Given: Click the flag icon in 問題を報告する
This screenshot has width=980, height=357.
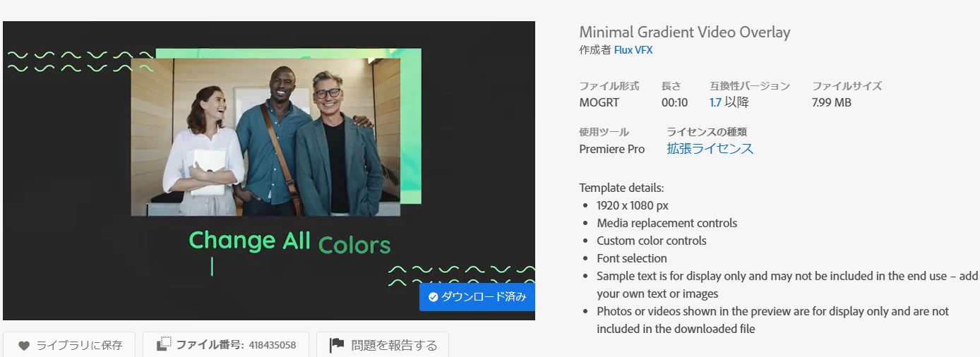Looking at the screenshot, I should tap(337, 345).
